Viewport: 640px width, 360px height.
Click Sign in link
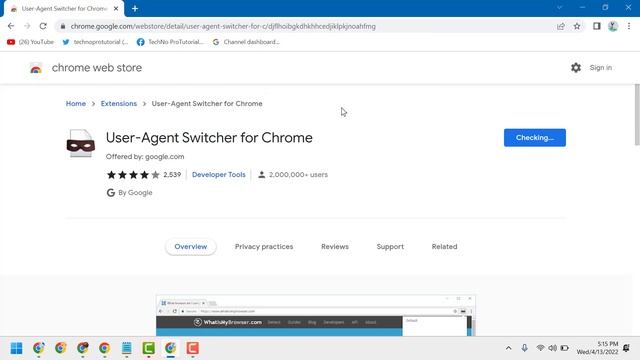(600, 68)
